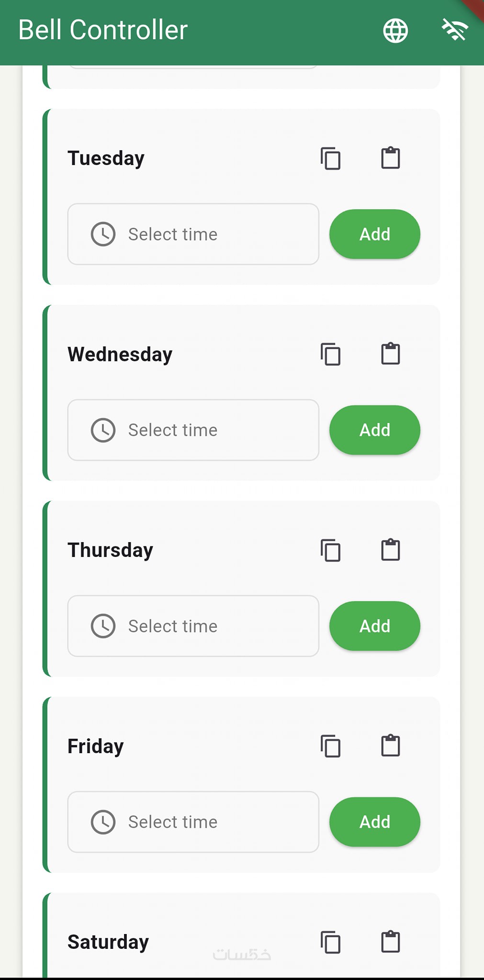
Task: Open the language globe menu
Action: [395, 31]
